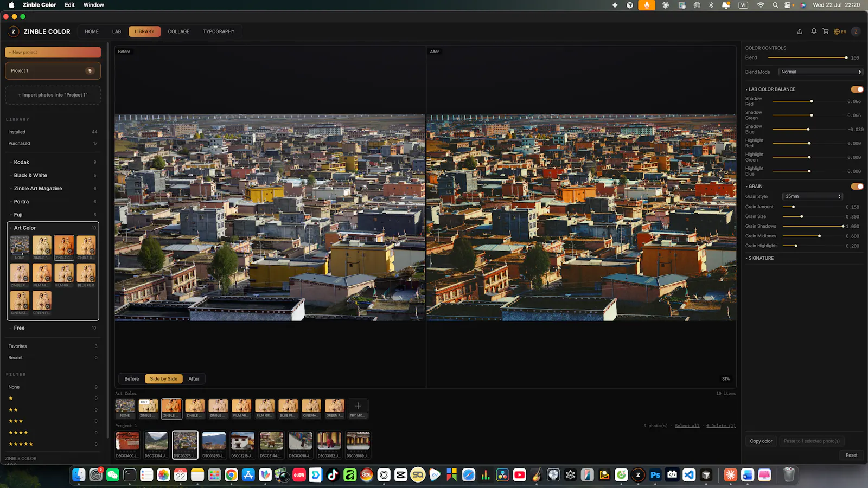868x488 pixels.
Task: Expand the Free preset category
Action: (53, 328)
